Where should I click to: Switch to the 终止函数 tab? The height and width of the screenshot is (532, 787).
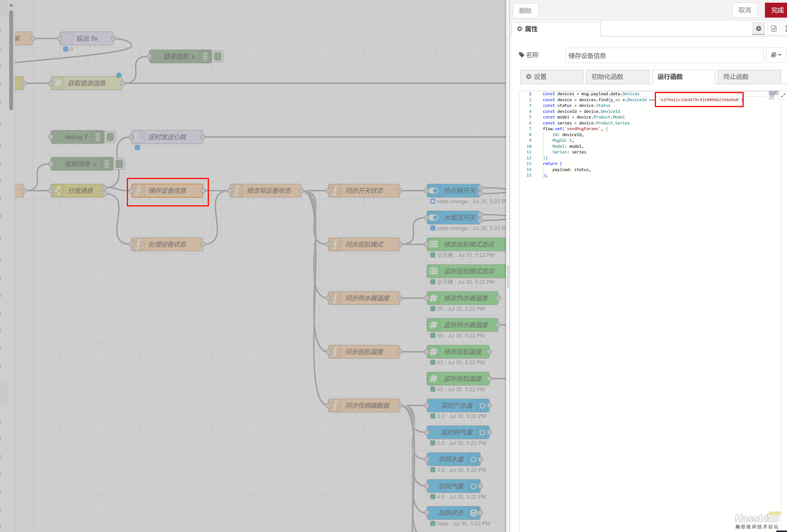click(x=749, y=77)
